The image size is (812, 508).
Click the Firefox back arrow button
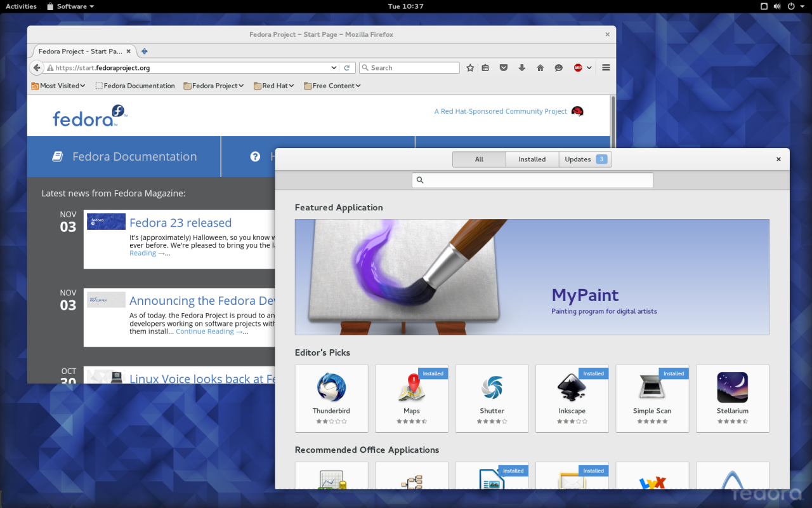pos(37,68)
